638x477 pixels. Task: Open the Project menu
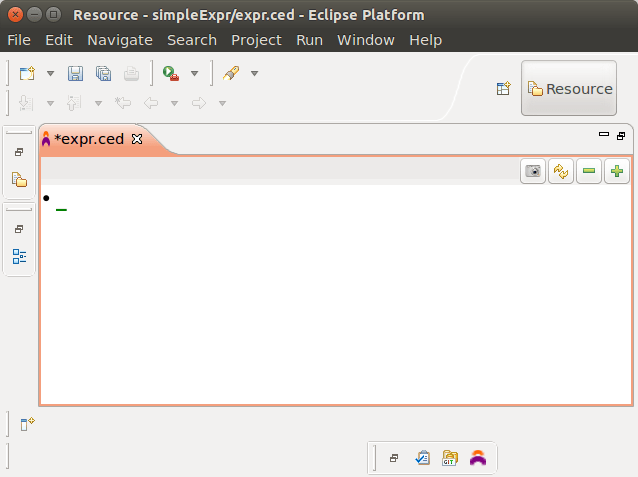coord(256,40)
